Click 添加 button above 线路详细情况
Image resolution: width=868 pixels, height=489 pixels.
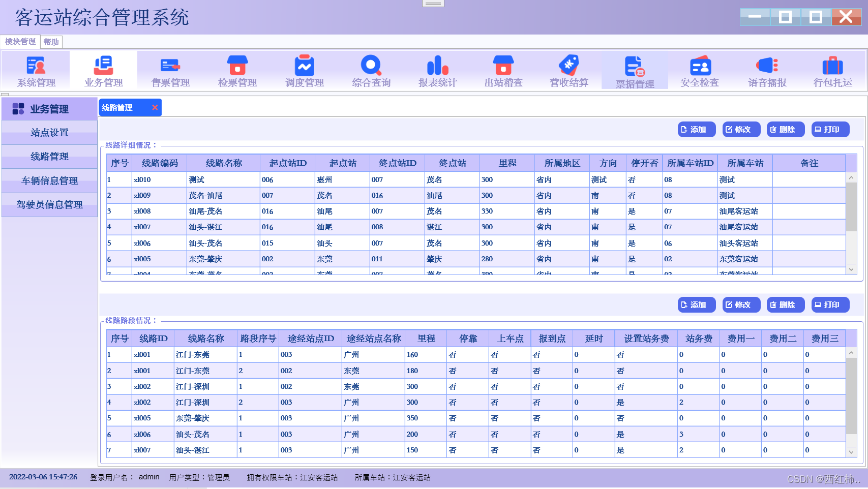point(697,130)
